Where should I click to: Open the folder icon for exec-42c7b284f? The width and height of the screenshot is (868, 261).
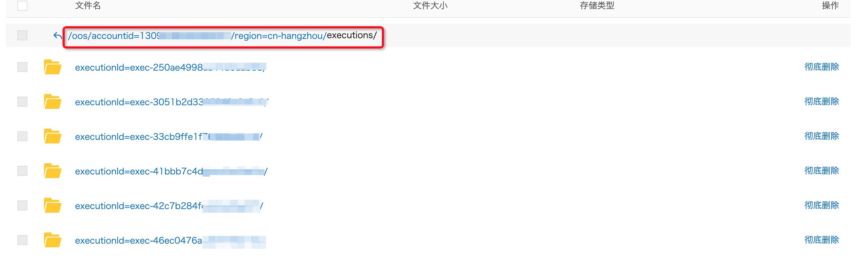pyautogui.click(x=52, y=205)
